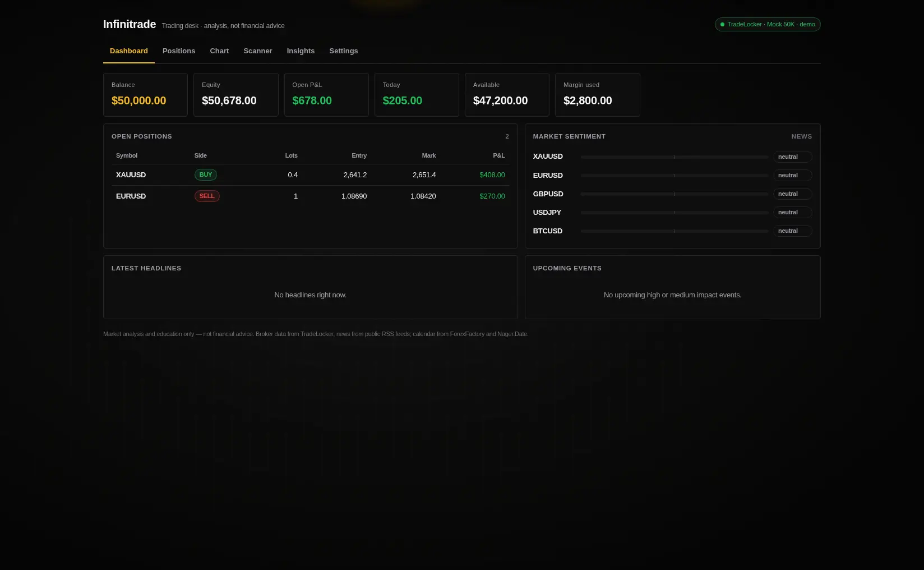Image resolution: width=924 pixels, height=570 pixels.
Task: Open the Dashboard tab
Action: [129, 51]
